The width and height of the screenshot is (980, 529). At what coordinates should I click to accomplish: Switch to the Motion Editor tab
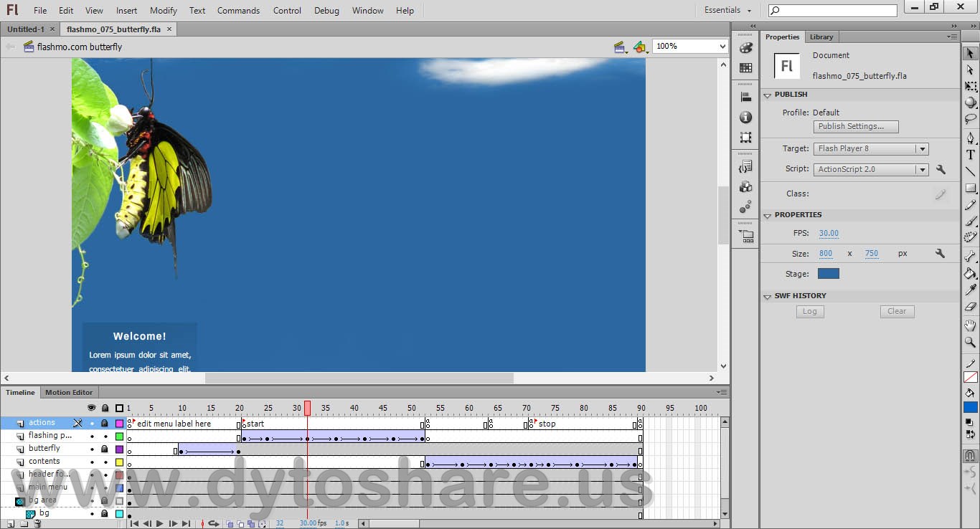(x=69, y=392)
